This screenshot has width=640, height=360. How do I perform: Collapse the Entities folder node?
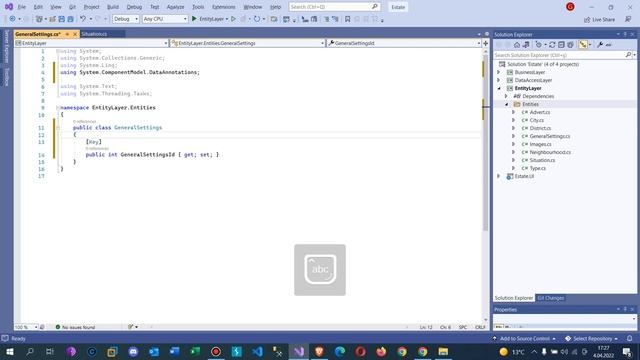click(507, 104)
